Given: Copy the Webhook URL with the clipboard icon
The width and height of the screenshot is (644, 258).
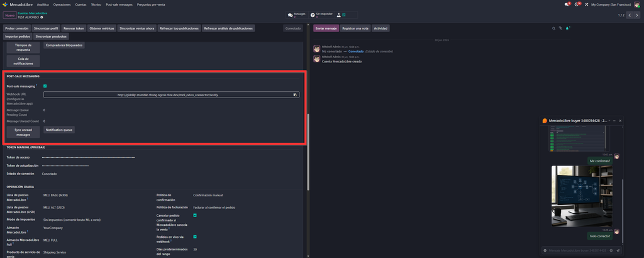Looking at the screenshot, I should [295, 94].
